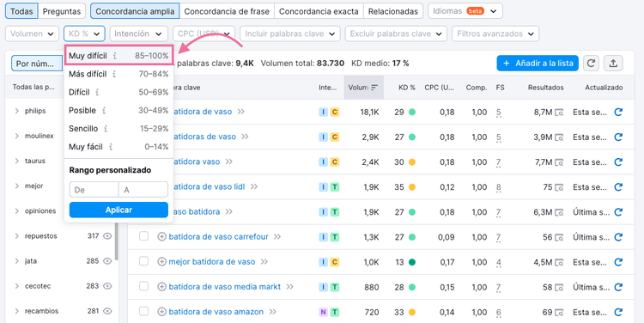Refresh the batidora vaso row
Viewport: 644px width, 323px height.
click(x=618, y=161)
